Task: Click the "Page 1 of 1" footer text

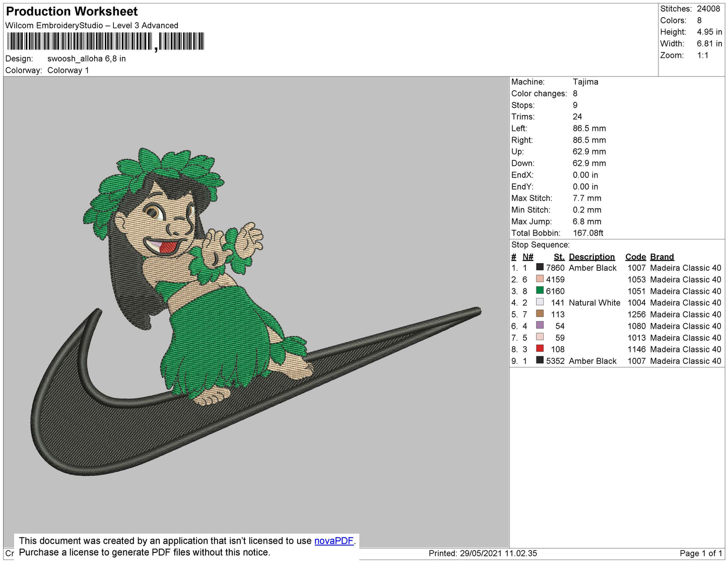Action: (701, 553)
